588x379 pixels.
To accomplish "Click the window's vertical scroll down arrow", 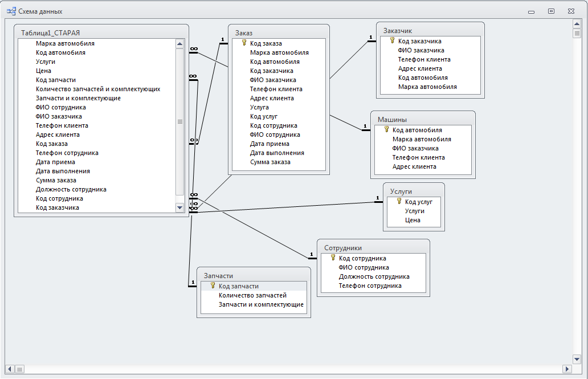I will (x=577, y=359).
